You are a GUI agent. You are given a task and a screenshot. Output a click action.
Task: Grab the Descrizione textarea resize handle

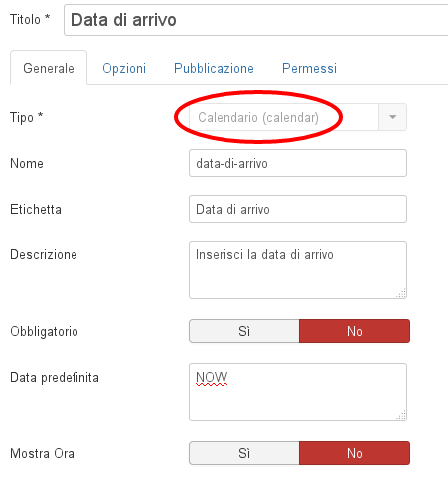(401, 293)
